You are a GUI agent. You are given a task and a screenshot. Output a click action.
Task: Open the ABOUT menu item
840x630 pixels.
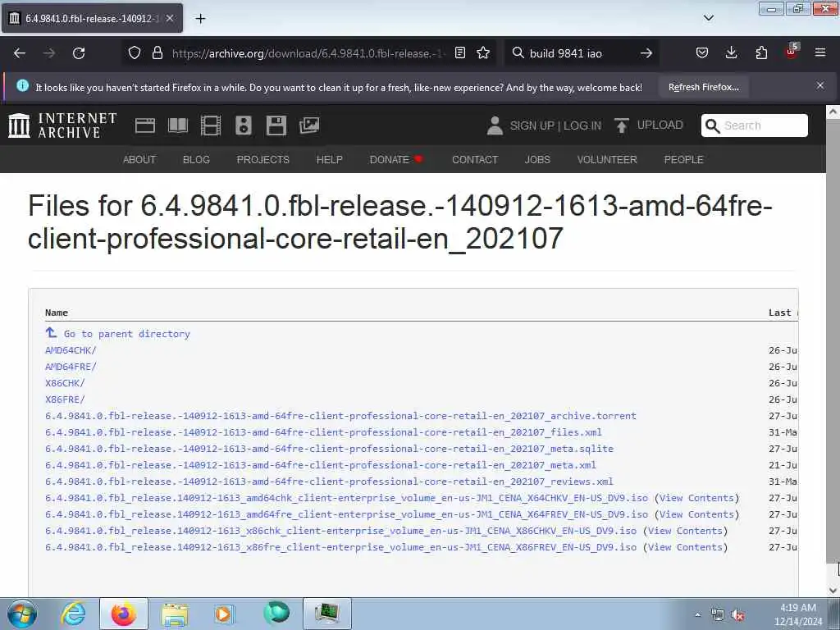point(139,160)
